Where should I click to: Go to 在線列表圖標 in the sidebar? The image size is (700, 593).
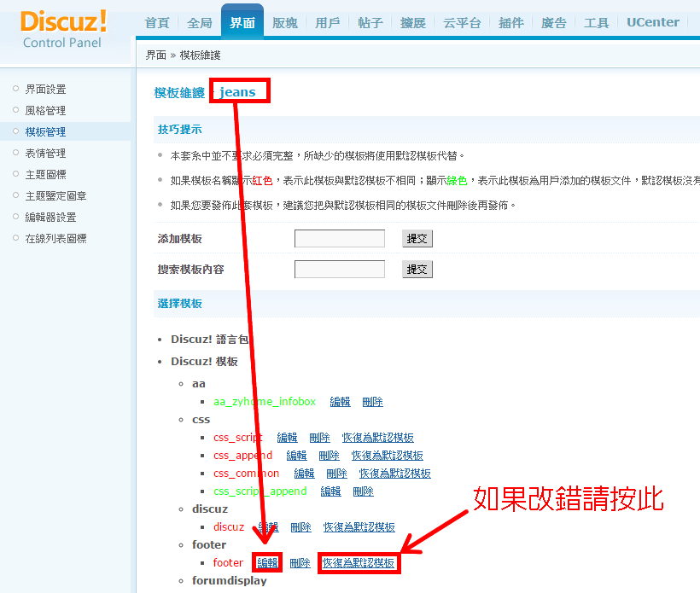pos(55,239)
